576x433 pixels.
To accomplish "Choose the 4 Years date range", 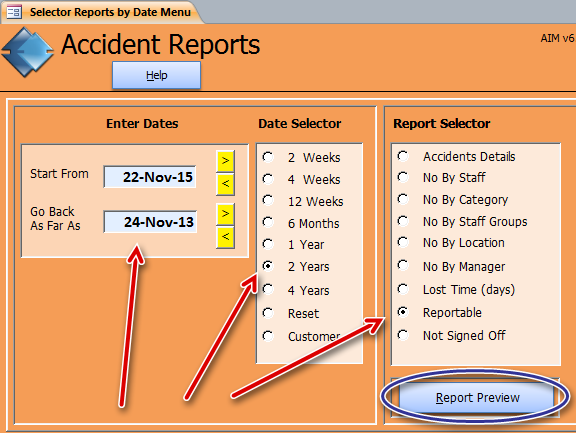I will coord(268,290).
